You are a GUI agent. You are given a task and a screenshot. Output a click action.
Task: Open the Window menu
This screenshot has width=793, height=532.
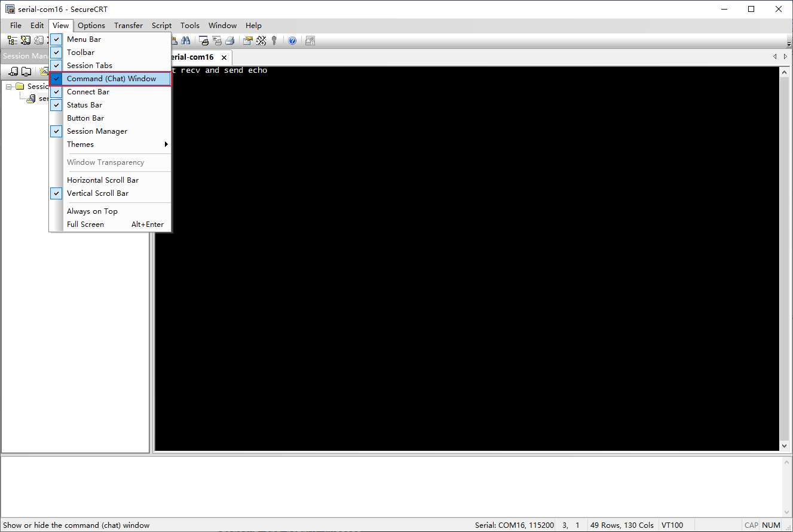[222, 25]
